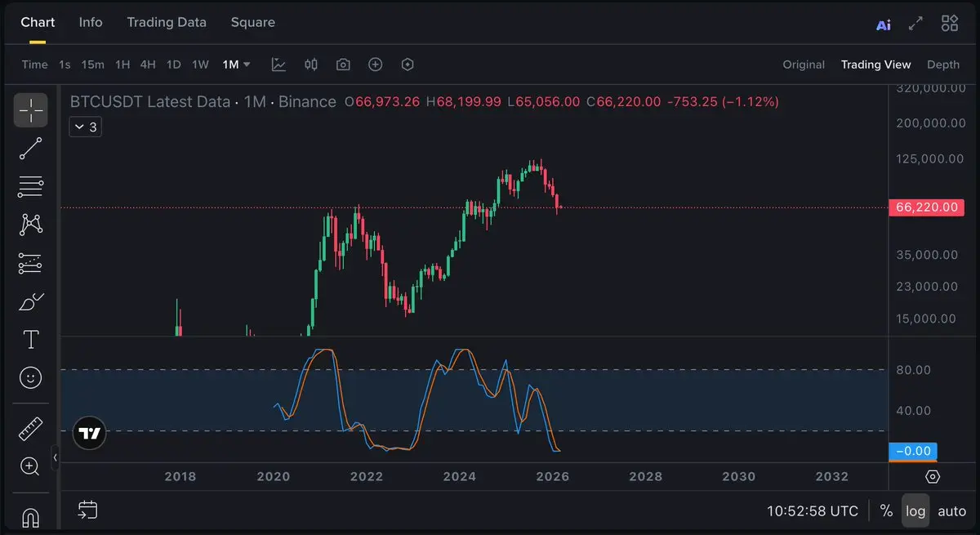Expand chart to fullscreen

[916, 24]
